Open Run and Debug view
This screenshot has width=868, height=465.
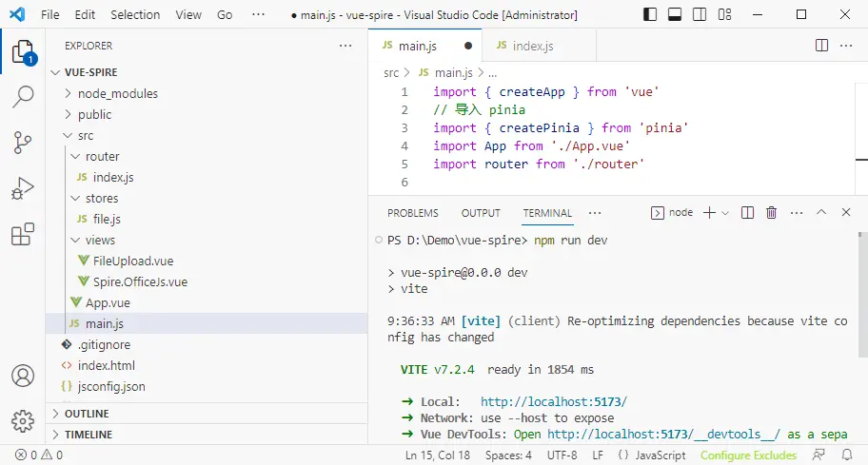[23, 188]
